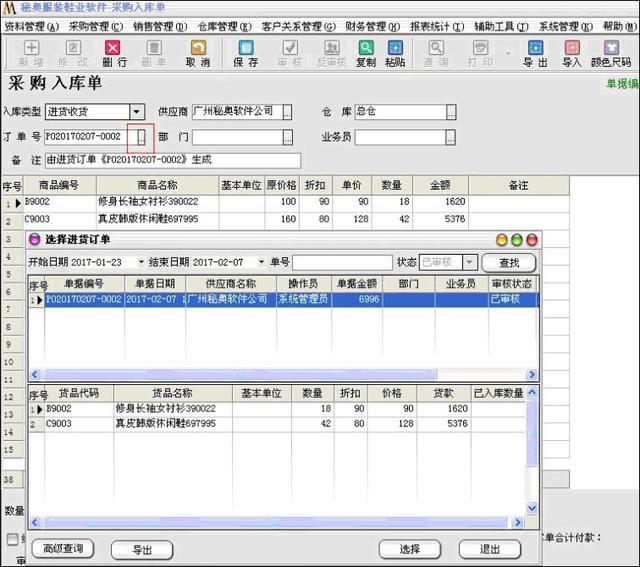Click the item list vertical scrollbar up arrow
Image resolution: width=640 pixels, height=567 pixels.
[532, 393]
